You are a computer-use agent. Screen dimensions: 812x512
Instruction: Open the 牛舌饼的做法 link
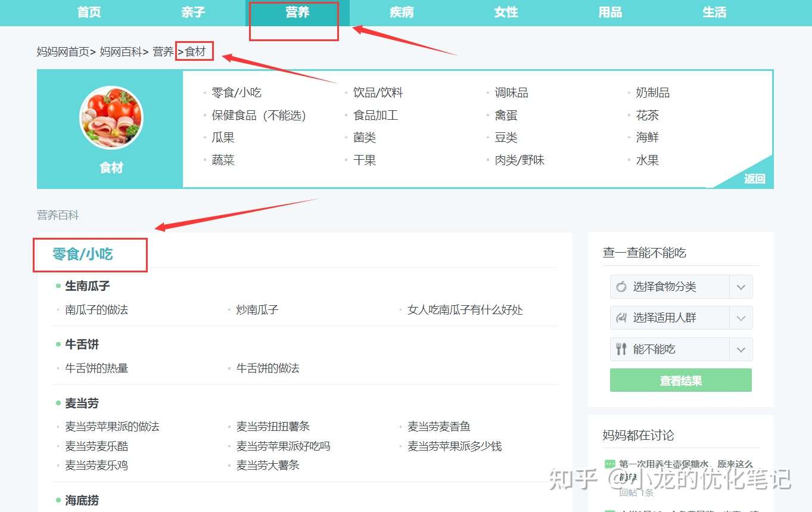[x=268, y=368]
